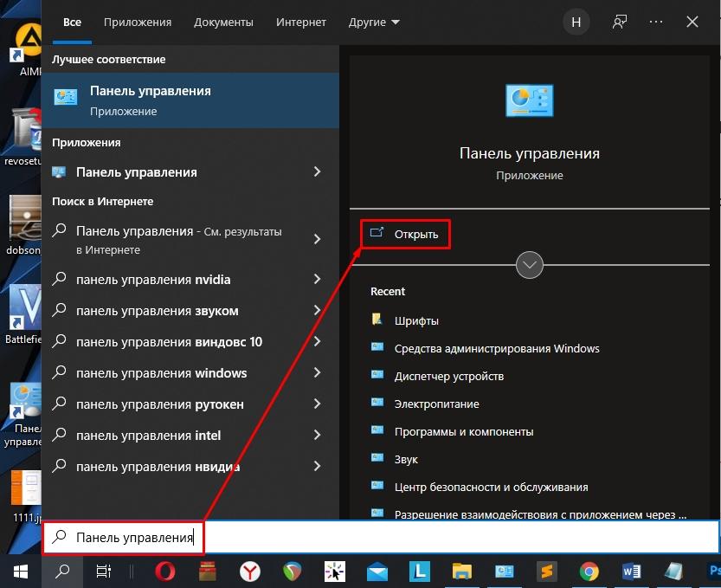
Task: Click the H user account avatar
Action: pyautogui.click(x=576, y=22)
